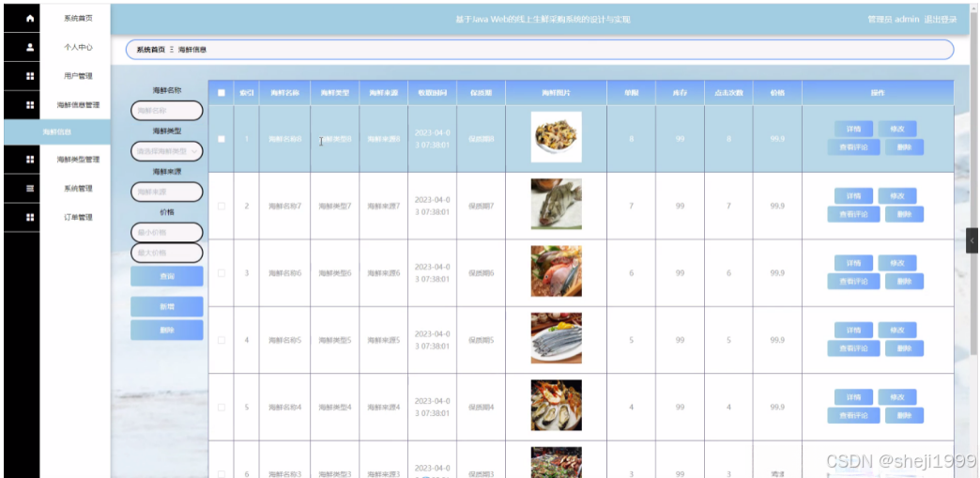980x478 pixels.
Task: Focus the 海鲜来源 search input field
Action: pos(167,192)
